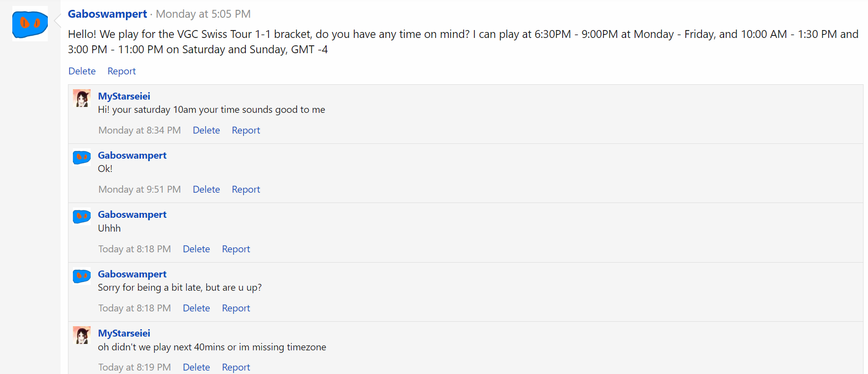Delete the Ok! comment
Viewport: 868px width, 374px height.
(206, 189)
